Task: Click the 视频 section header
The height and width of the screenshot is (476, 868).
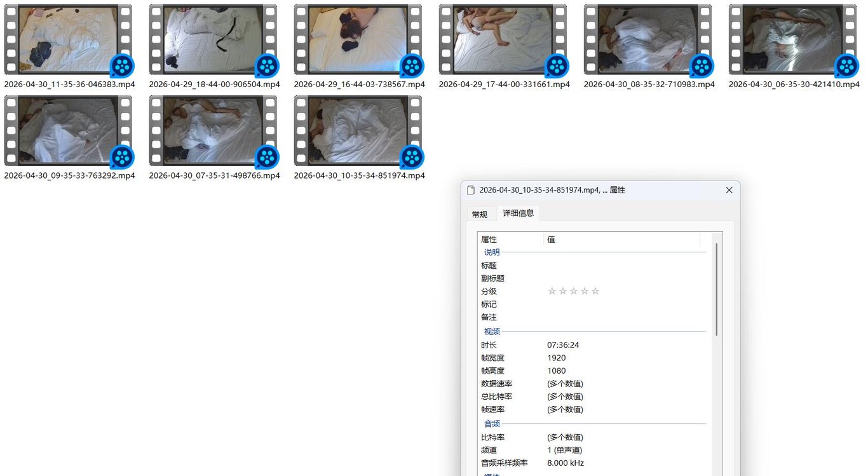Action: point(492,331)
